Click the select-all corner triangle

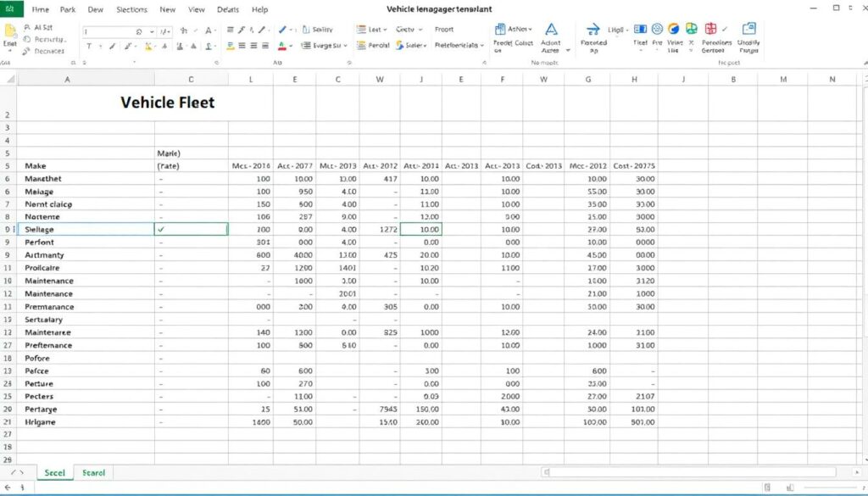(x=10, y=79)
